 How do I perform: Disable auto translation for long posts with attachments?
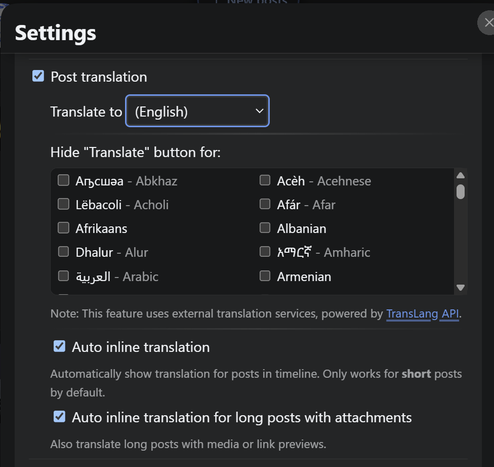coord(59,417)
